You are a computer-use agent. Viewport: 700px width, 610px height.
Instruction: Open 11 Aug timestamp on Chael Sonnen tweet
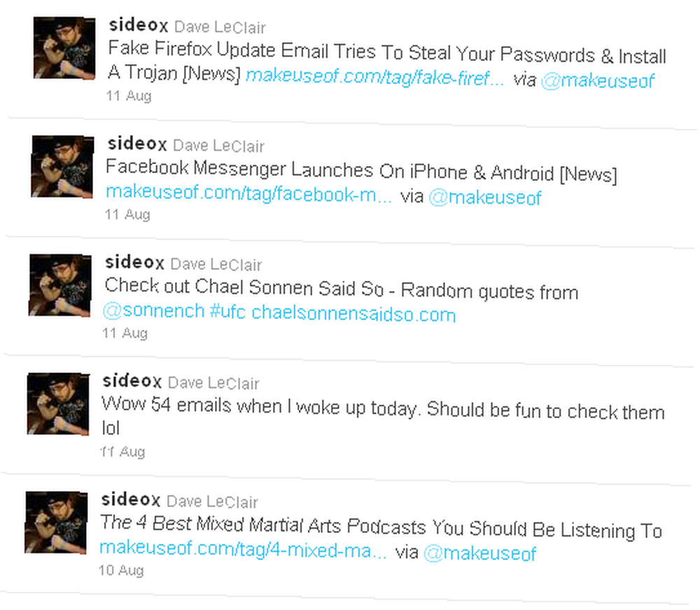tap(125, 333)
